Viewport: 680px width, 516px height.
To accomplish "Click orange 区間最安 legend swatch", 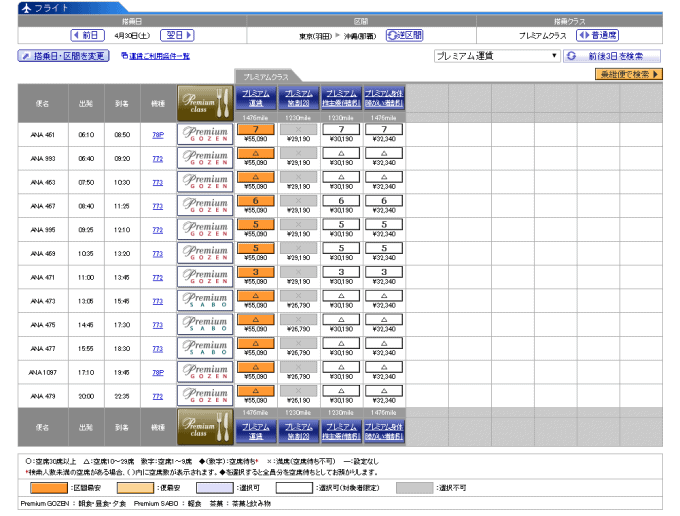I will 49,488.
